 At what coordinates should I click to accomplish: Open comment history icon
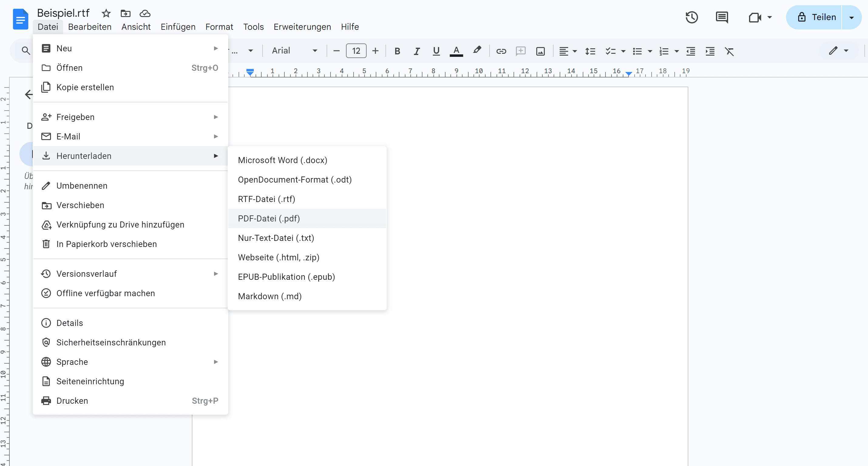click(722, 17)
